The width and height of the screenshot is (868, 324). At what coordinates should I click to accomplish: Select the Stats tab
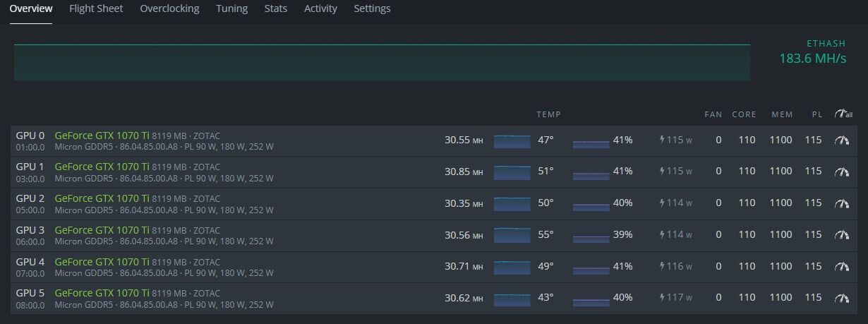click(275, 8)
